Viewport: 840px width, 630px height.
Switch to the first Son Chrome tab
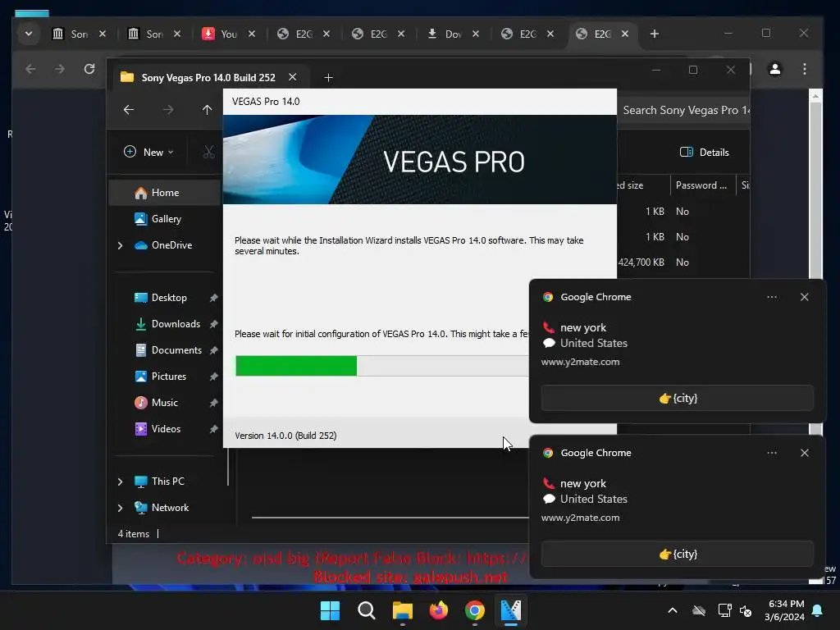pos(80,34)
